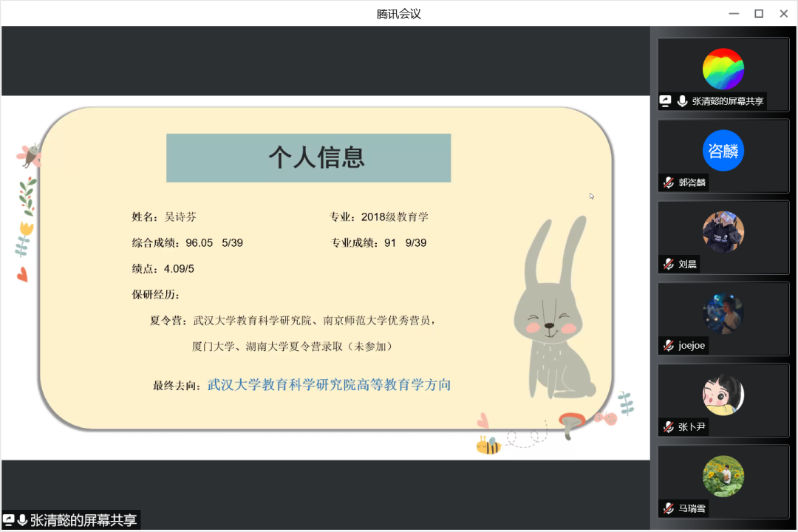Viewport: 798px width, 532px height.
Task: Click the microphone icon in 张清懿's participant tile
Action: click(681, 101)
